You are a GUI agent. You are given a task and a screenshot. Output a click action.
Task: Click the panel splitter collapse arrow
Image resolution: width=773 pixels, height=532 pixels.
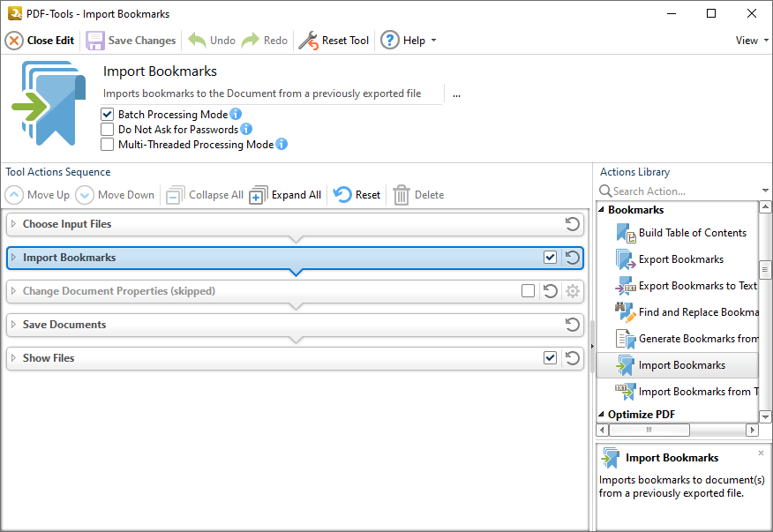(591, 346)
